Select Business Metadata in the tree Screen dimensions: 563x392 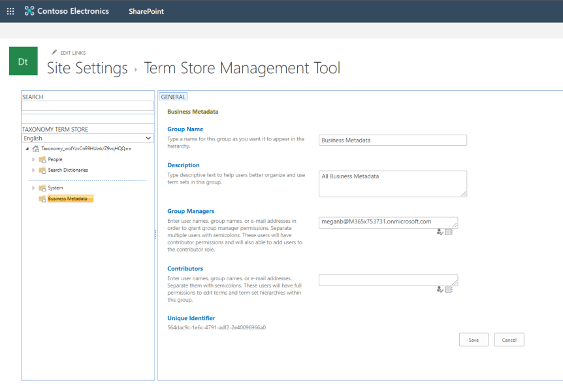(67, 199)
